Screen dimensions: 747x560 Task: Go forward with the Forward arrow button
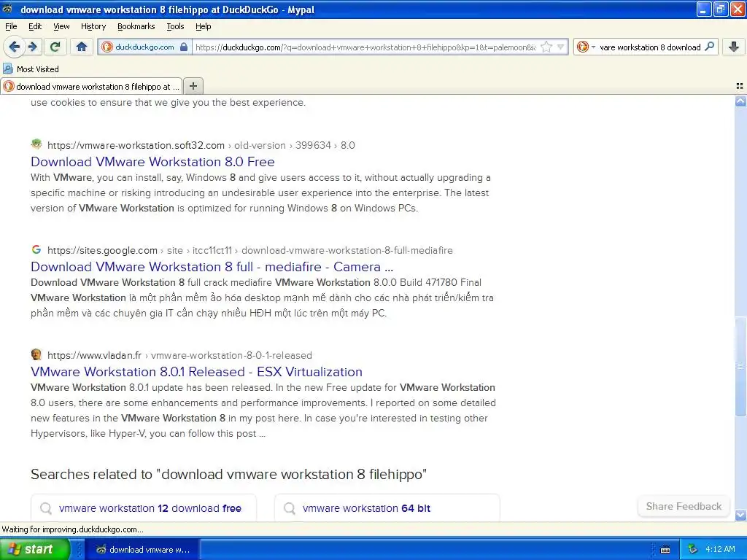click(x=32, y=47)
